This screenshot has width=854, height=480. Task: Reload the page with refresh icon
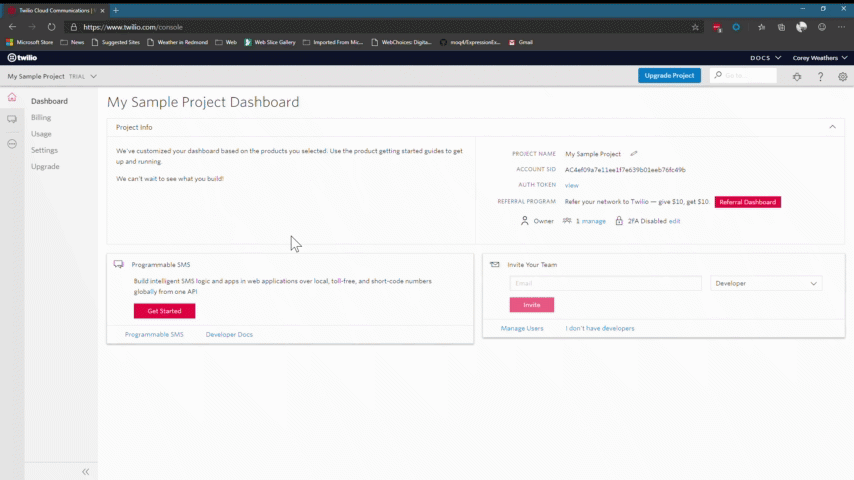51,27
